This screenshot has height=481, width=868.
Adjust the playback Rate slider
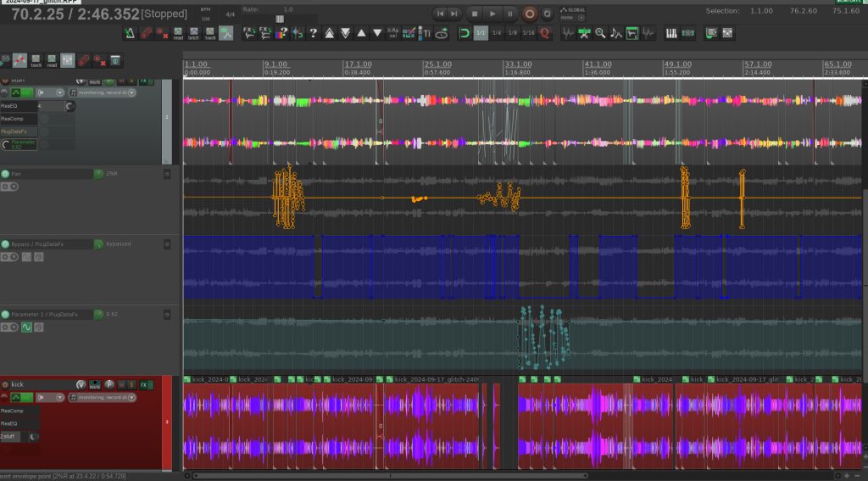point(281,18)
